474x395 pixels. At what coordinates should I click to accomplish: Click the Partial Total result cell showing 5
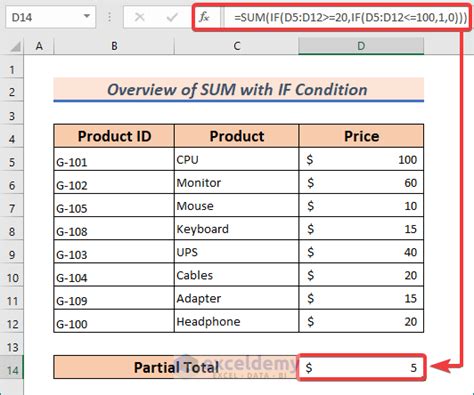click(361, 367)
